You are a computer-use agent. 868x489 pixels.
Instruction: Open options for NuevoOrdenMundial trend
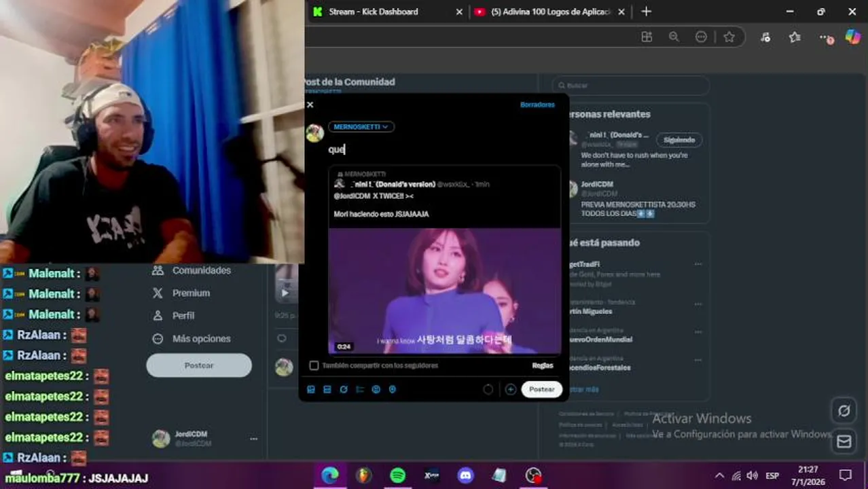tap(698, 331)
